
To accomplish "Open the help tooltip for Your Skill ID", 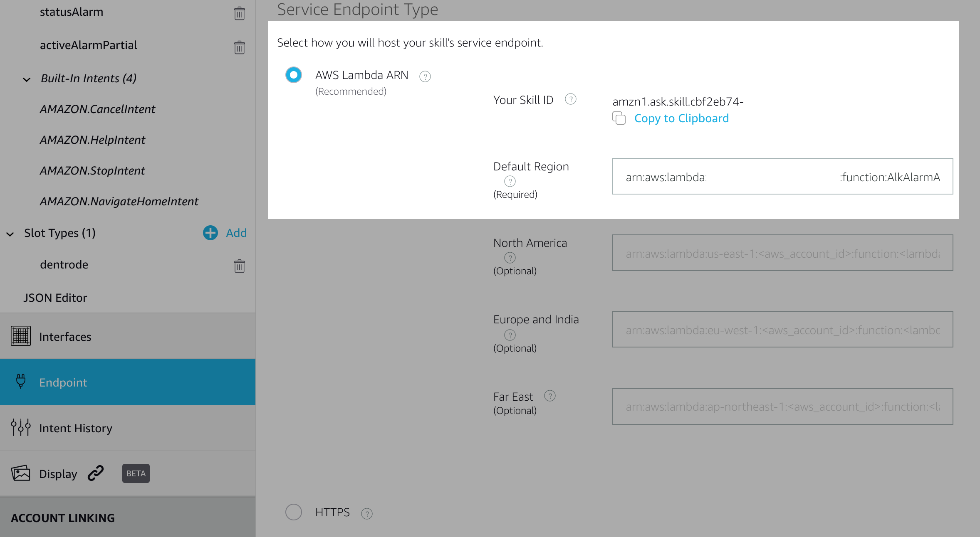I will coord(570,99).
